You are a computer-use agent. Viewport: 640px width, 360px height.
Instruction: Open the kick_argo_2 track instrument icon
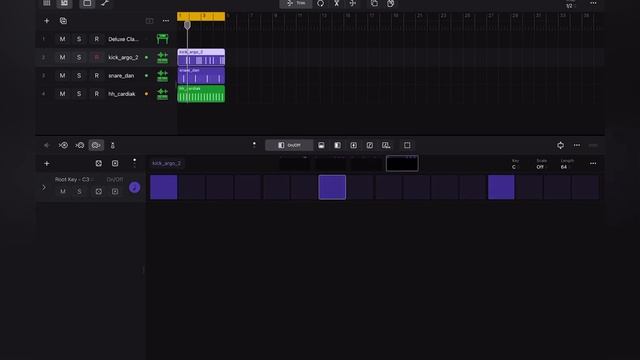162,58
